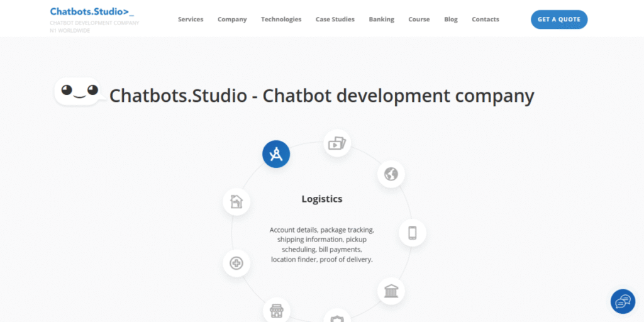
Task: Click the chatbot mascot face icon
Action: tap(79, 91)
